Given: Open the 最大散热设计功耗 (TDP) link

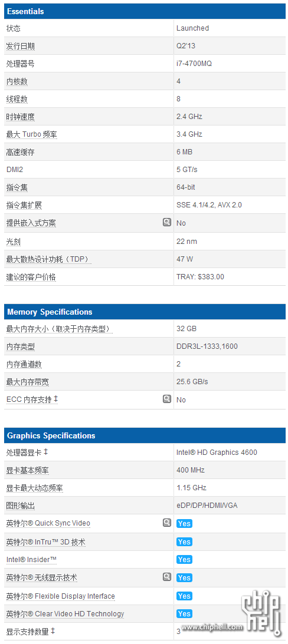Looking at the screenshot, I should click(48, 259).
